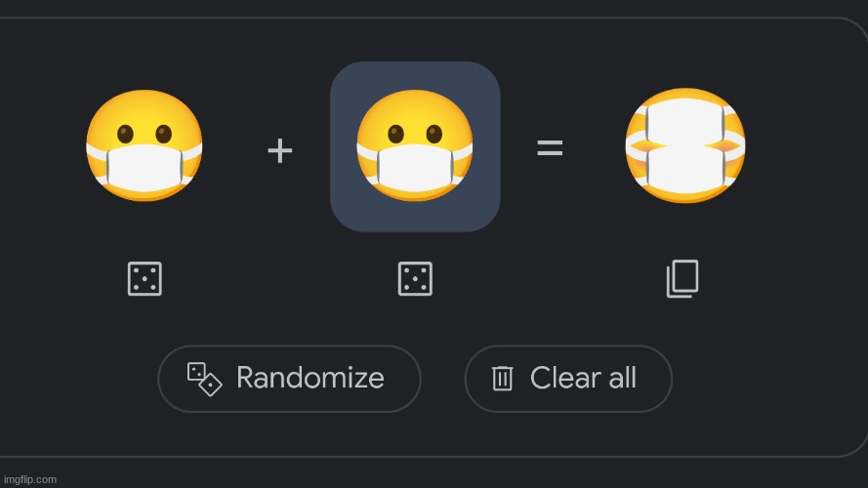868x488 pixels.
Task: Click the two-dice icon inside the Randomize button
Action: [204, 379]
